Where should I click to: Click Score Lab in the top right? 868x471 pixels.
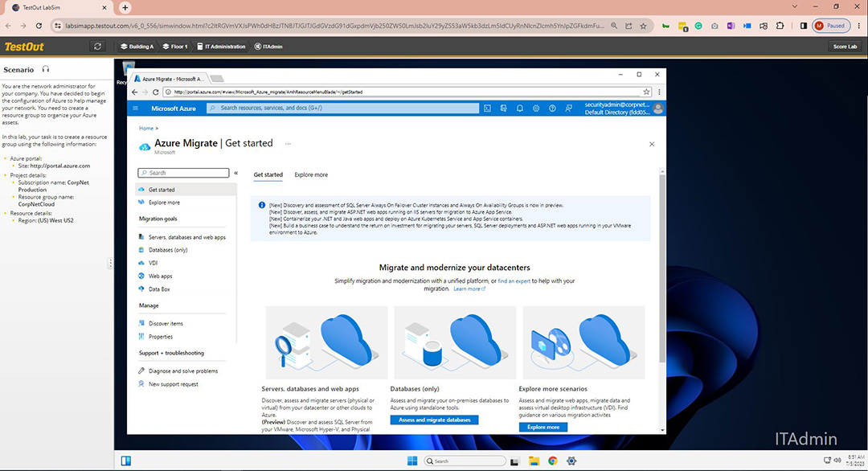coord(845,46)
